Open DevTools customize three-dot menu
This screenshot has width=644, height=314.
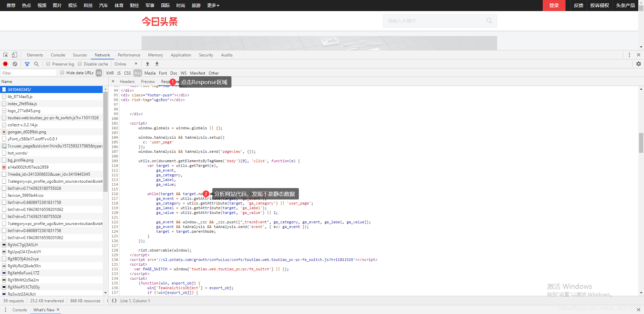(629, 55)
